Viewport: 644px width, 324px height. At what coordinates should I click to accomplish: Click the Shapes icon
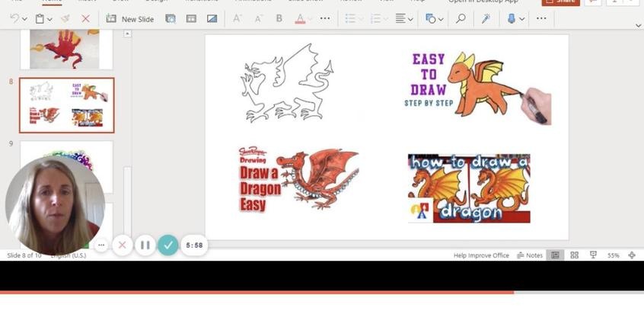click(x=430, y=18)
